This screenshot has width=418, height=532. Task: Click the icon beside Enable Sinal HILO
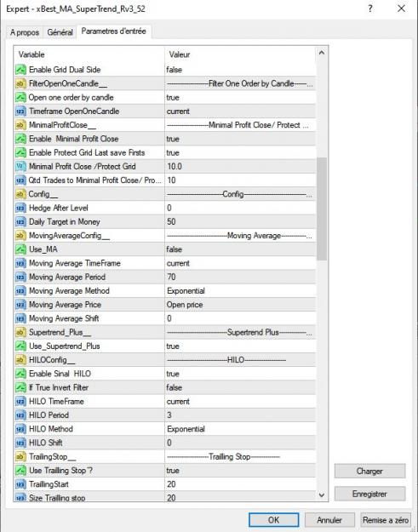[x=20, y=374]
